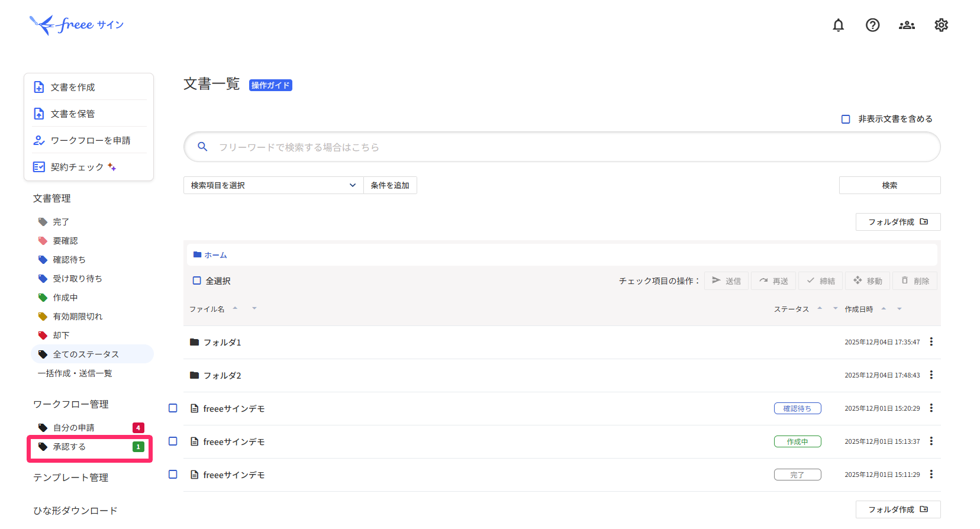Viewport: 980px width, 529px height.
Task: Click the 検索 button
Action: click(x=889, y=185)
